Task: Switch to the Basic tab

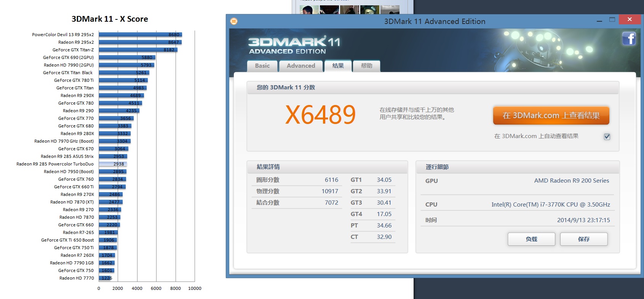Action: tap(262, 66)
